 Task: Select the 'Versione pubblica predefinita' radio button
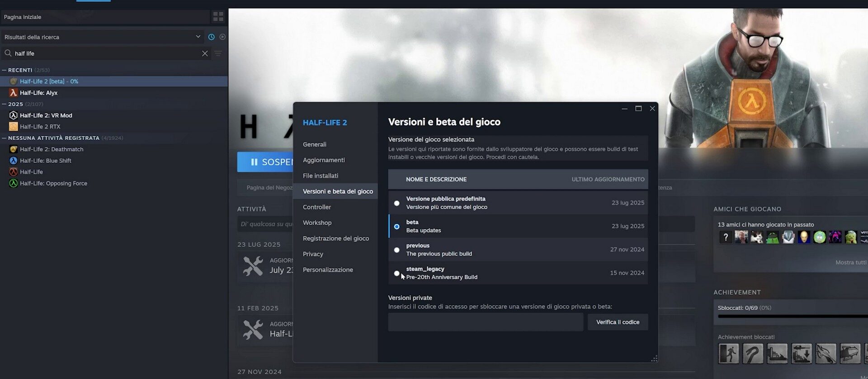coord(396,203)
